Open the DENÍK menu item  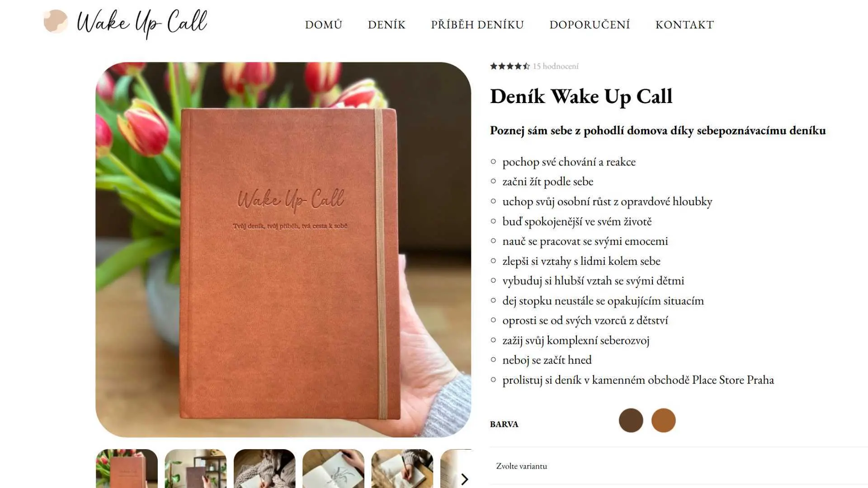pyautogui.click(x=387, y=25)
